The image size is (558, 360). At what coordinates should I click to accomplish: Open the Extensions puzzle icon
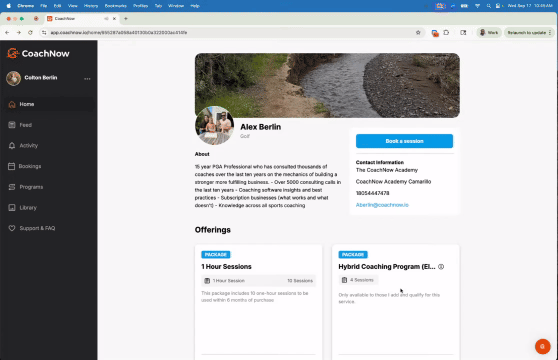pyautogui.click(x=446, y=32)
